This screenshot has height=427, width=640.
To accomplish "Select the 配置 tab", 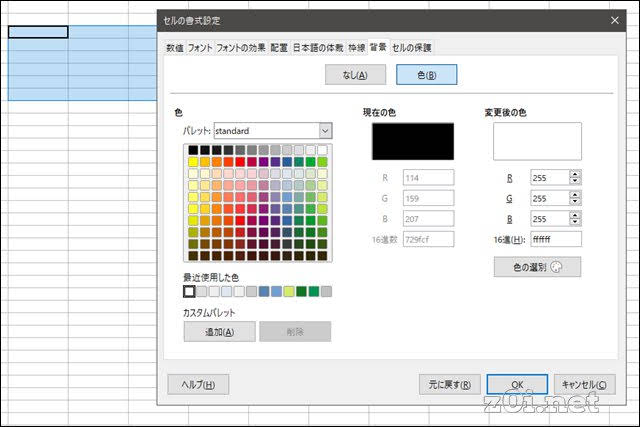I will [279, 48].
